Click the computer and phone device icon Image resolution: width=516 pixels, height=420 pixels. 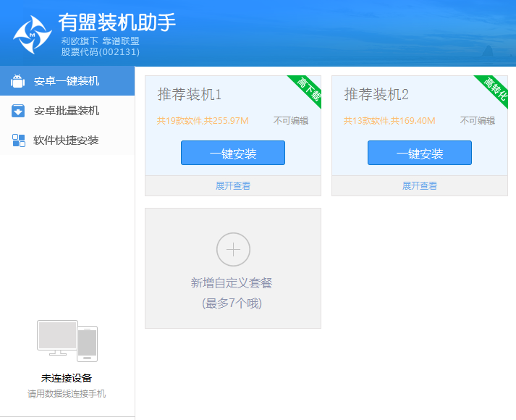pyautogui.click(x=67, y=340)
